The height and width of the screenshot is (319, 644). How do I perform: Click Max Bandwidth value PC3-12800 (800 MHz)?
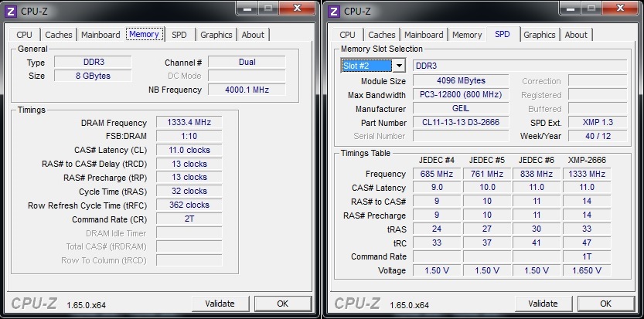[x=461, y=94]
